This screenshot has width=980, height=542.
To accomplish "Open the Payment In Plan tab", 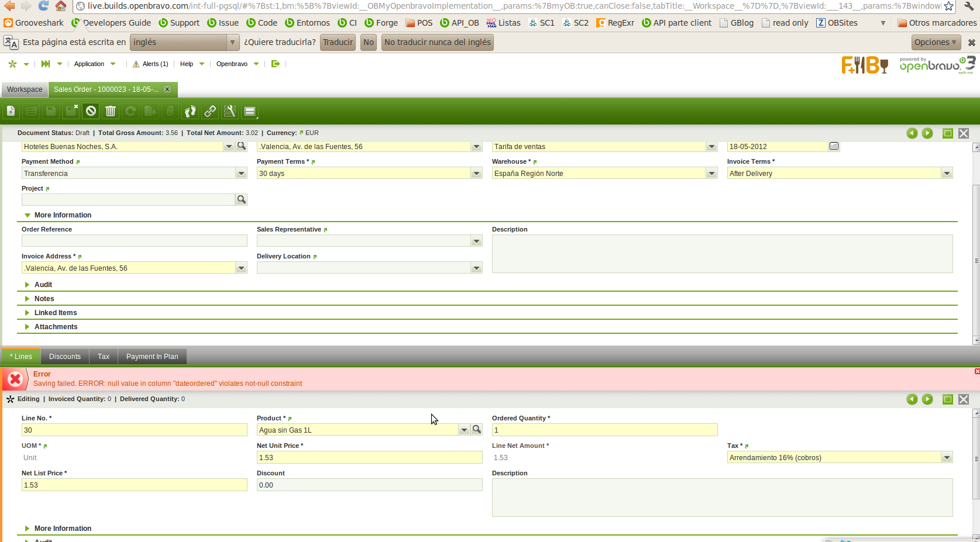I will click(152, 357).
